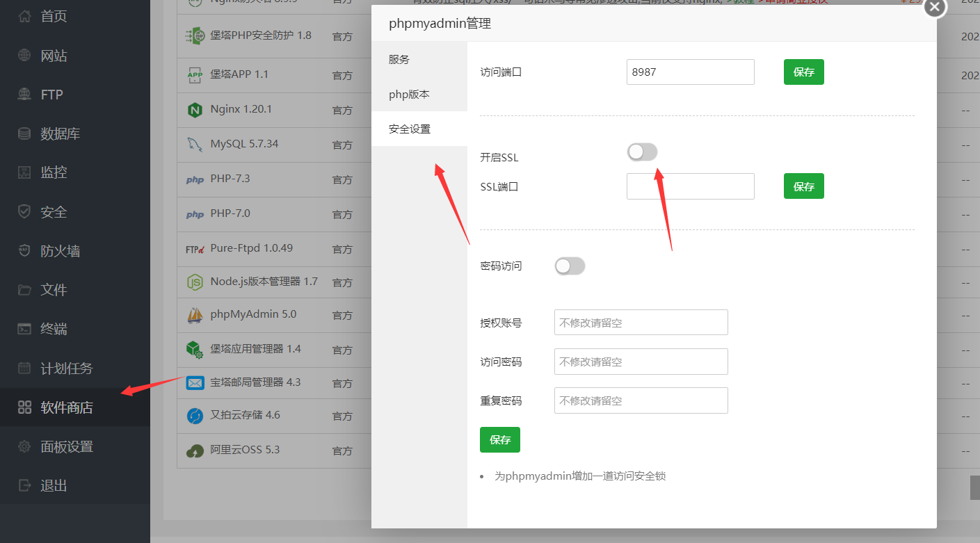Click the FTP sidebar icon
This screenshot has height=543, width=980.
(x=24, y=95)
